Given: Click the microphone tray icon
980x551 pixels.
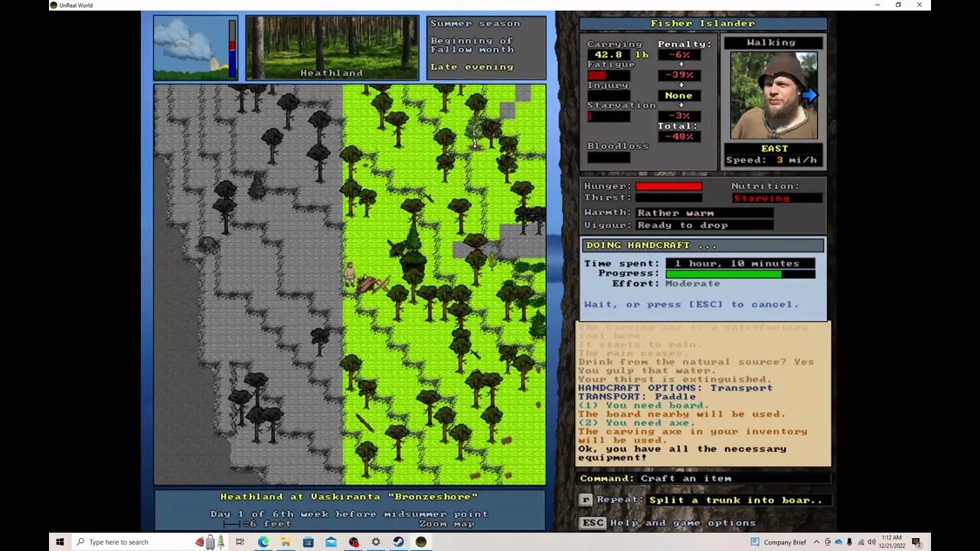Looking at the screenshot, I should coord(849,542).
